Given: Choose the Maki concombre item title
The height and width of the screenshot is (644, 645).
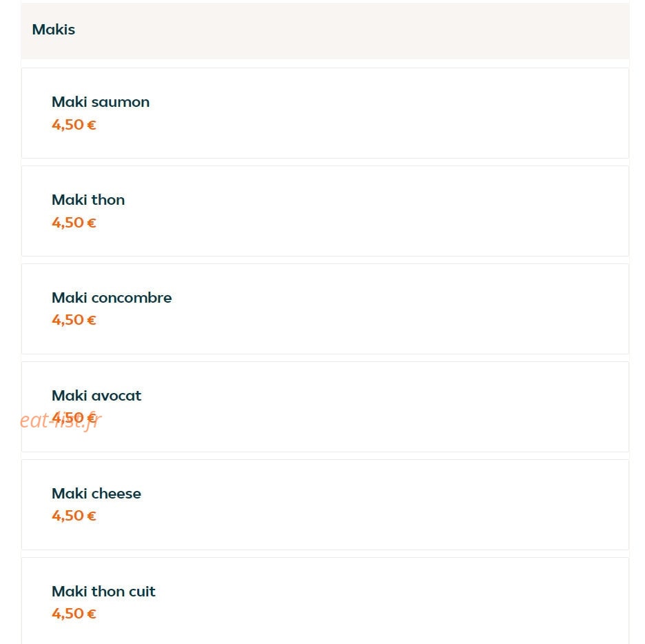Looking at the screenshot, I should pyautogui.click(x=112, y=297).
